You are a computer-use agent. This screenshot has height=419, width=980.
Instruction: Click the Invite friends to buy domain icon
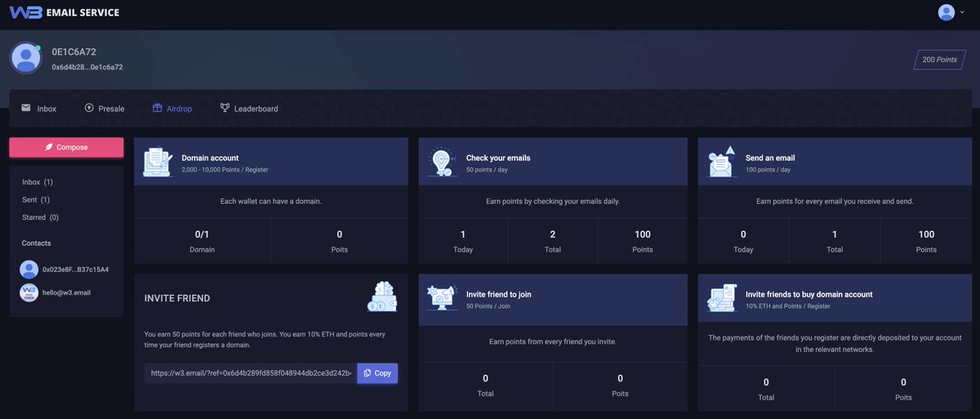click(722, 298)
